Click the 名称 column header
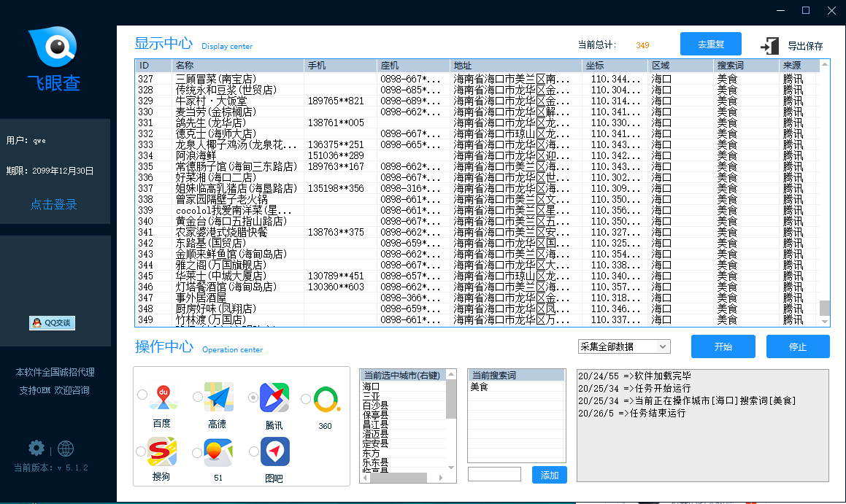The image size is (846, 504). tap(238, 65)
